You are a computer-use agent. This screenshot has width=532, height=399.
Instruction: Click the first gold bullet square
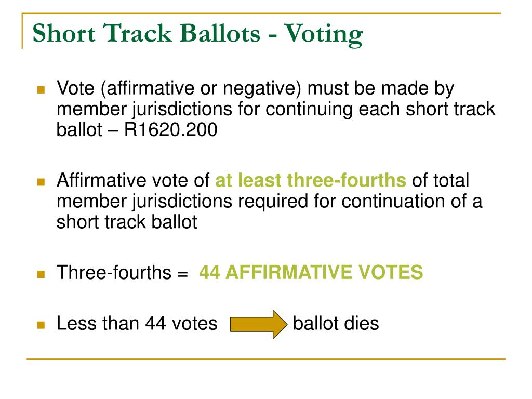[41, 89]
